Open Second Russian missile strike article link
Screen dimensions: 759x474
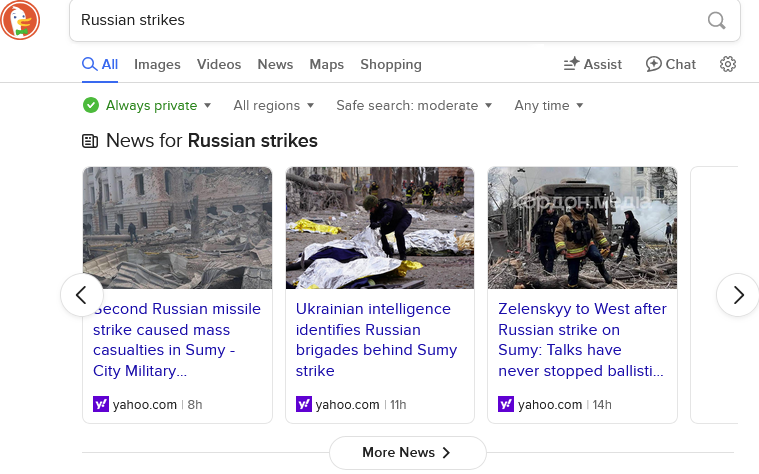177,339
